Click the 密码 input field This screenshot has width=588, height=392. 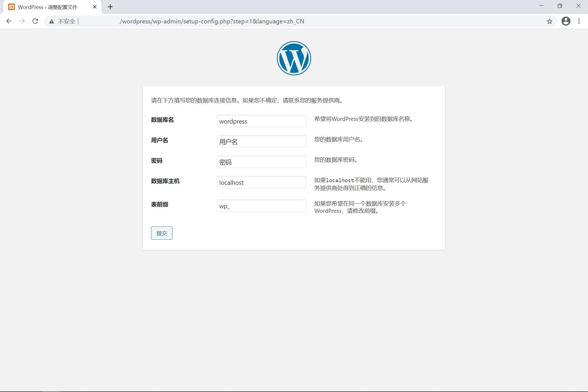click(x=261, y=162)
